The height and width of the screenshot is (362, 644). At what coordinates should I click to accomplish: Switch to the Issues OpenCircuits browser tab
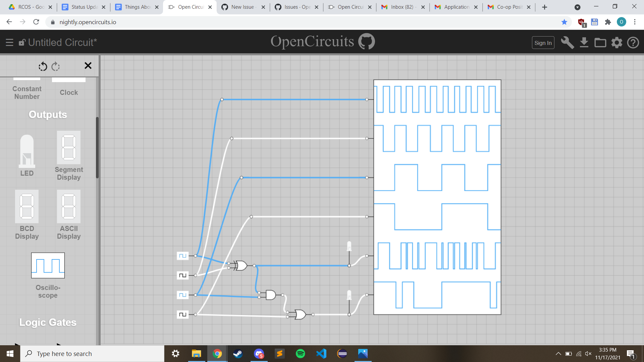pos(294,7)
